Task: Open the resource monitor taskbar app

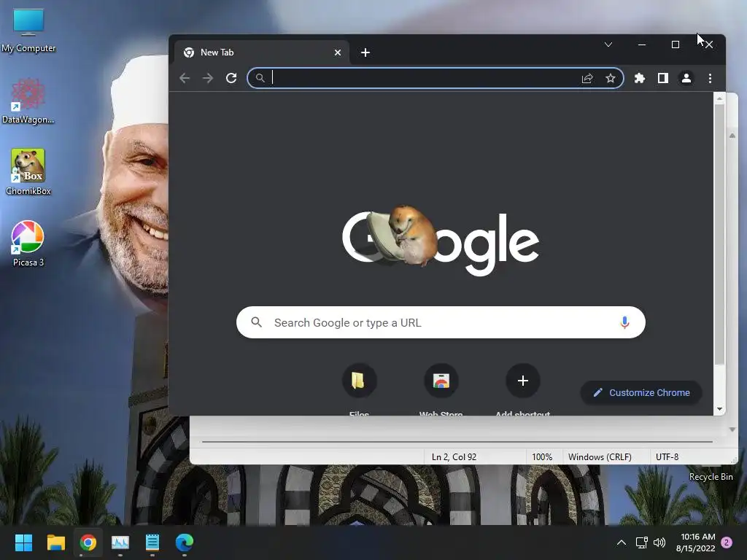Action: coord(120,542)
